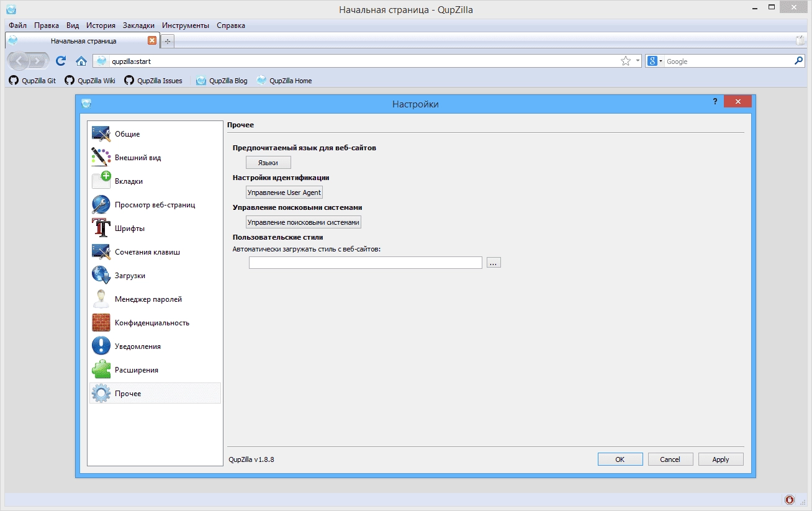812x511 pixels.
Task: Open the search engine selector dropdown
Action: point(655,61)
